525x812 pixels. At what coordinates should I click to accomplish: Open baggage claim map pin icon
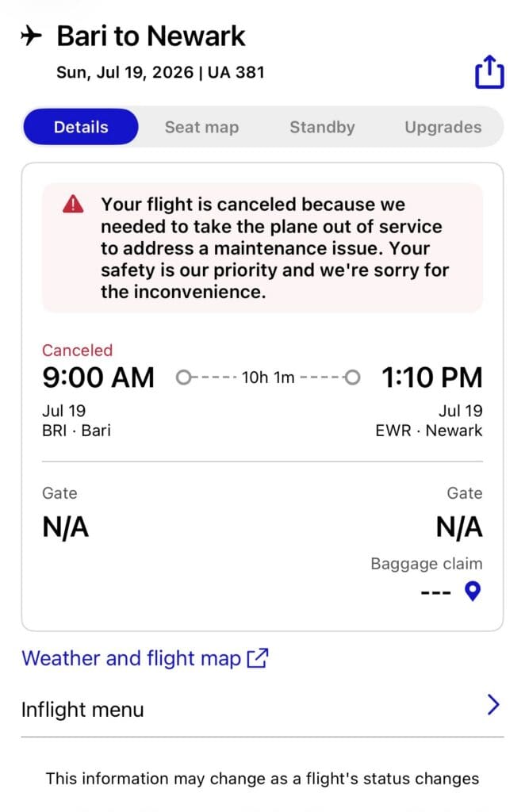[472, 591]
